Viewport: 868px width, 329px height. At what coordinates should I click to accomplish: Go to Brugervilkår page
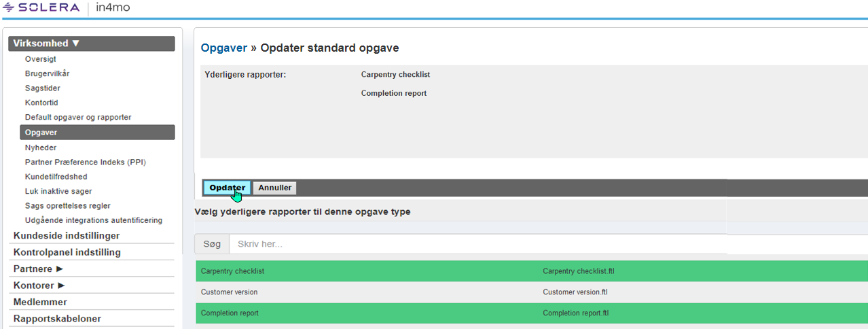47,73
